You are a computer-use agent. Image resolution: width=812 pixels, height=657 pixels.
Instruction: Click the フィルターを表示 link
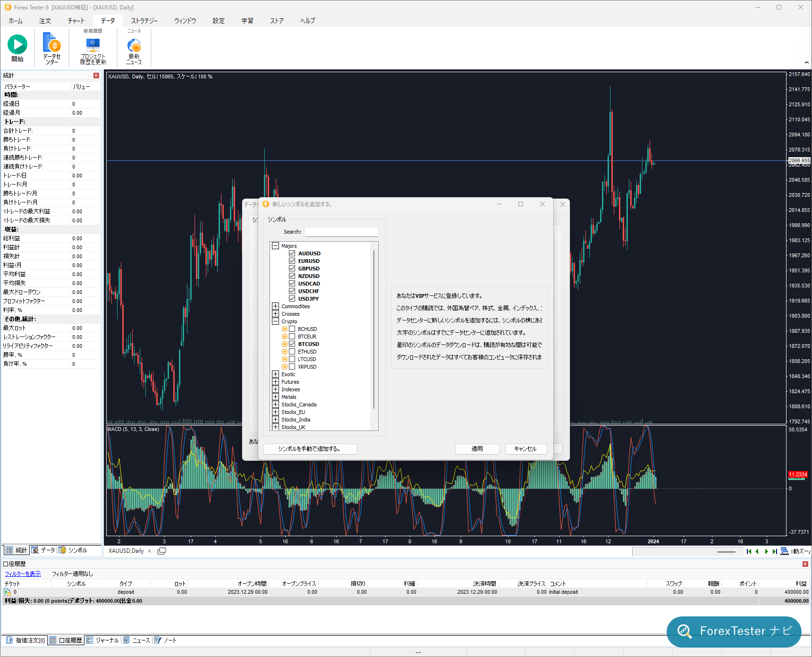tap(23, 574)
